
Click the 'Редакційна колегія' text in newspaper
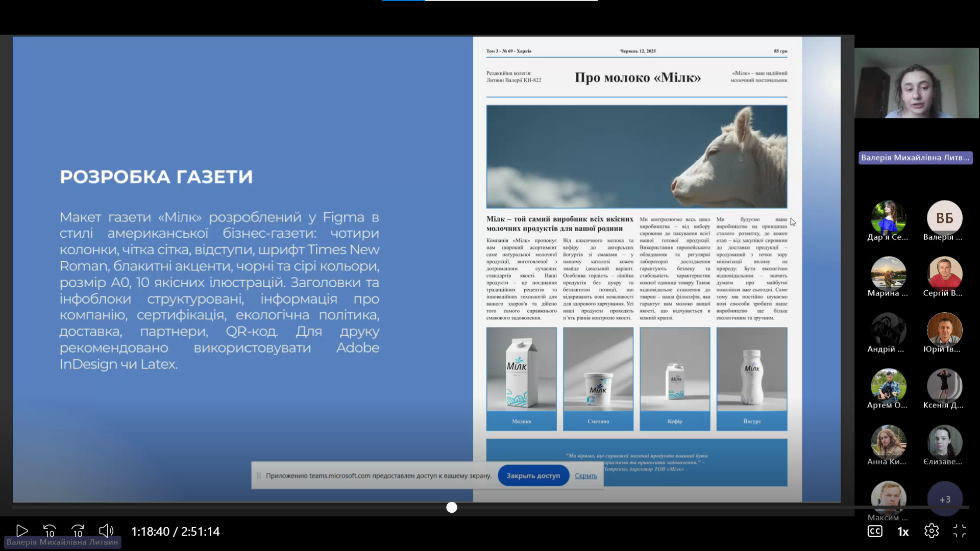(508, 73)
